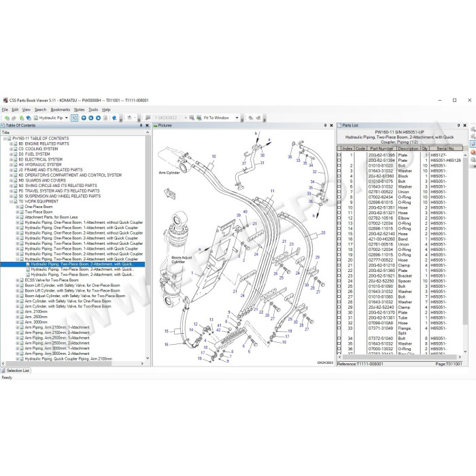Click the Parts List vertical scrollbar thumb
This screenshot has width=476, height=476.
pos(465,241)
